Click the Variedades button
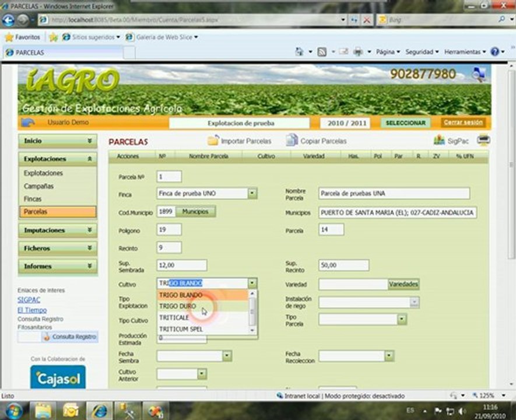The width and height of the screenshot is (516, 420). (x=403, y=283)
